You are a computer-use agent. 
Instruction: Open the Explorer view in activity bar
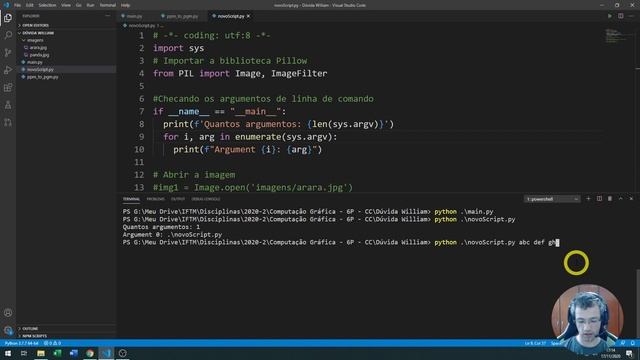tap(8, 18)
